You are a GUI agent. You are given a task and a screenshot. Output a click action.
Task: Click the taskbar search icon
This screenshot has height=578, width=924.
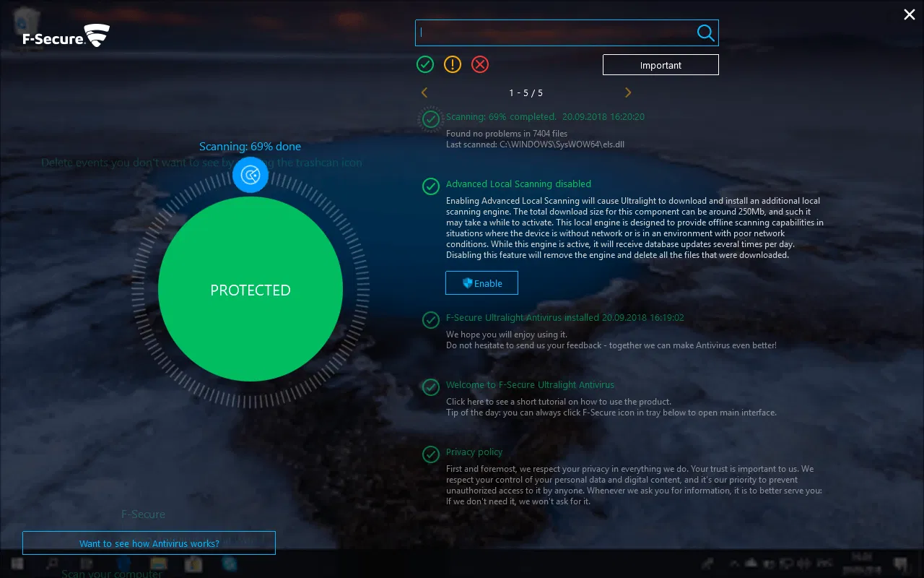[51, 564]
